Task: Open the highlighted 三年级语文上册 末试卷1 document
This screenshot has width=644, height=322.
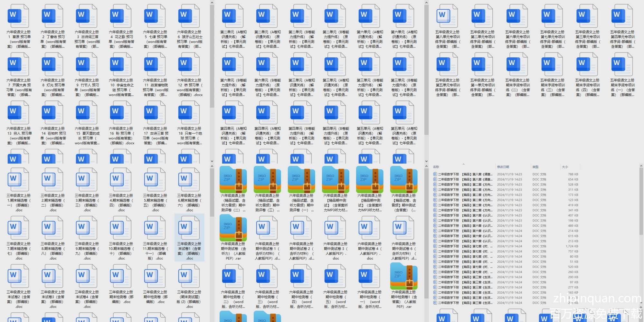Action: tap(189, 229)
